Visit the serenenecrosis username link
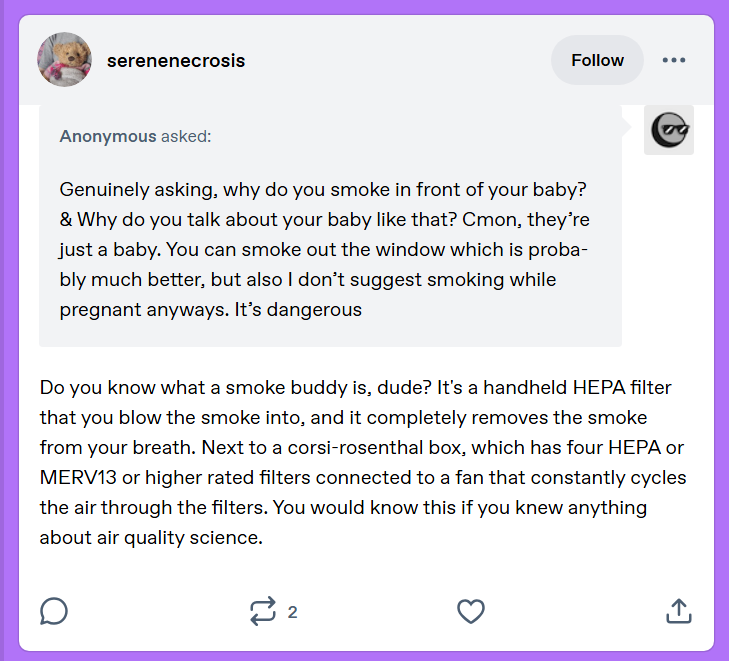The height and width of the screenshot is (661, 729). [x=176, y=61]
